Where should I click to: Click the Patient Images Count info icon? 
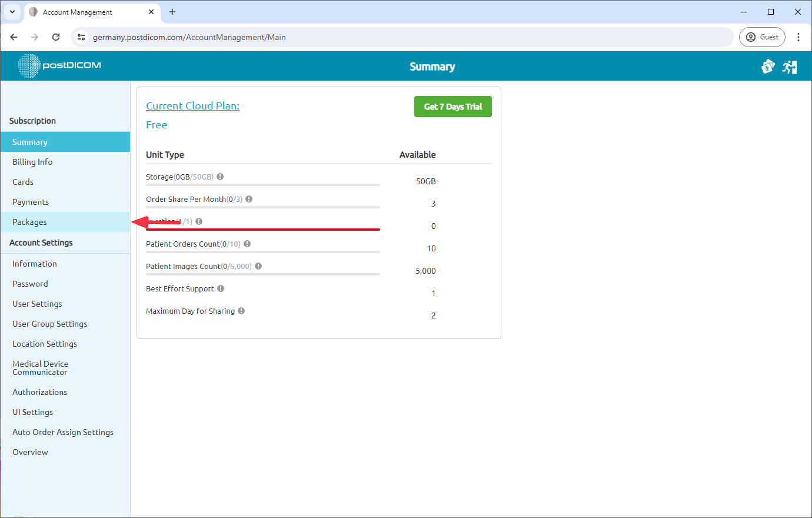point(258,265)
